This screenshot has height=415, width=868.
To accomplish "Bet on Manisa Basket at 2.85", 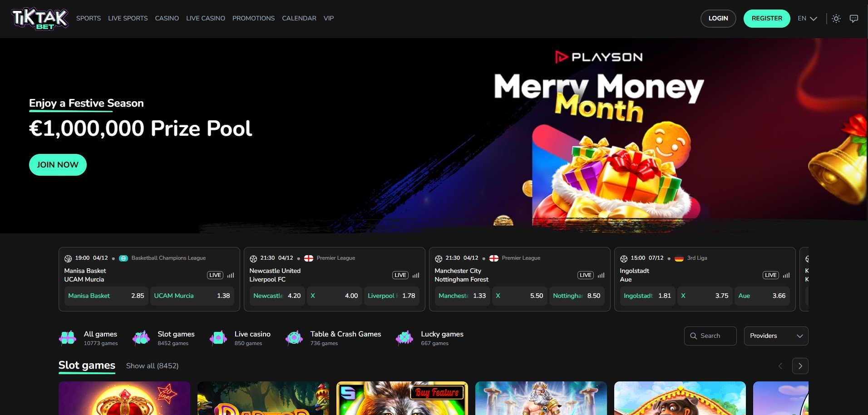I will [x=106, y=296].
